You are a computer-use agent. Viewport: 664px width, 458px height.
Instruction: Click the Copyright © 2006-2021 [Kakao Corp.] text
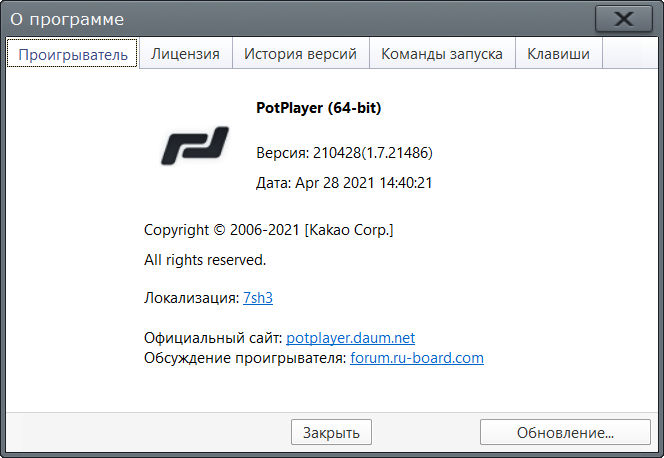[268, 230]
